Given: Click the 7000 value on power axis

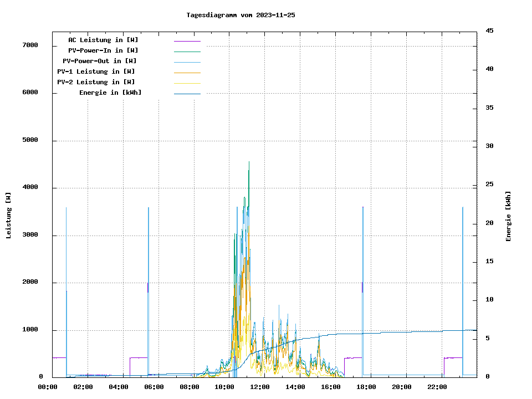Looking at the screenshot, I should click(30, 45).
